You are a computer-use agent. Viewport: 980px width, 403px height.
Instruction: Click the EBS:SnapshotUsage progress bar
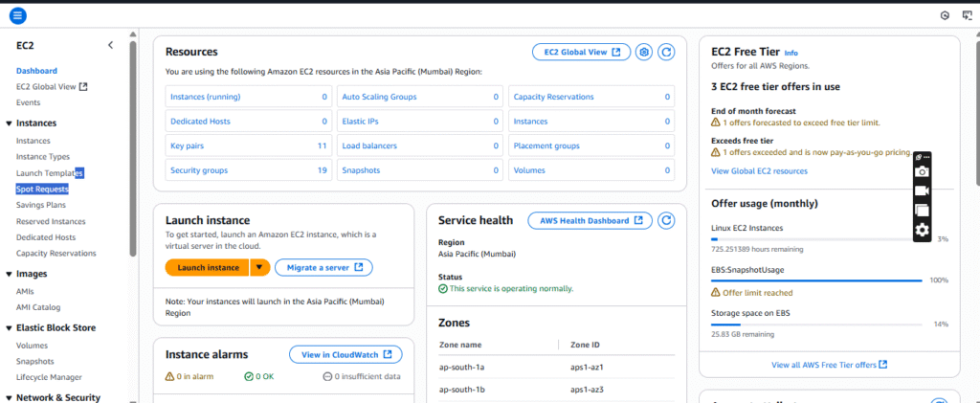pos(816,280)
